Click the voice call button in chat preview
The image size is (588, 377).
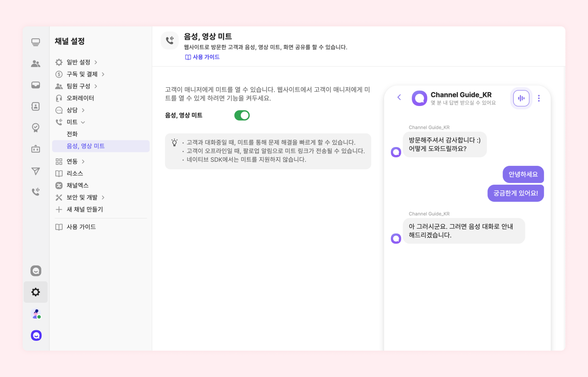[x=521, y=98]
